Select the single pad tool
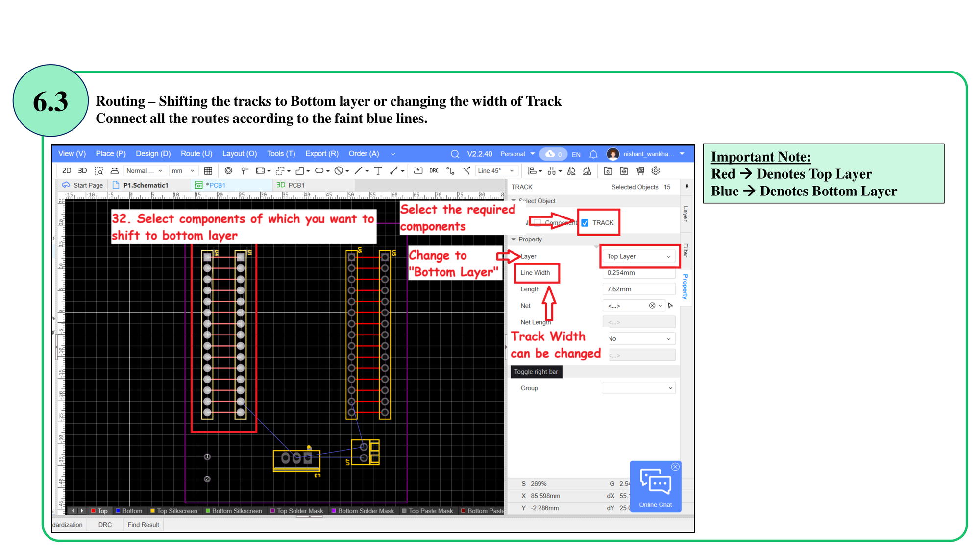980x551 pixels. 244,171
